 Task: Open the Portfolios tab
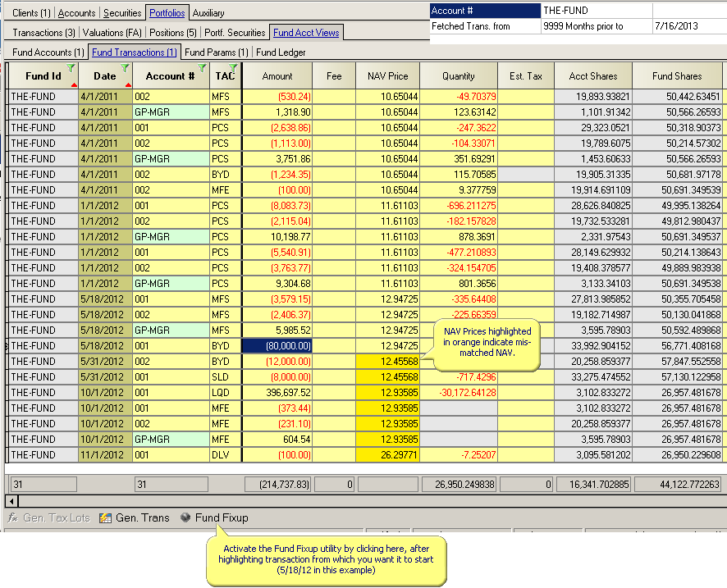tap(167, 12)
